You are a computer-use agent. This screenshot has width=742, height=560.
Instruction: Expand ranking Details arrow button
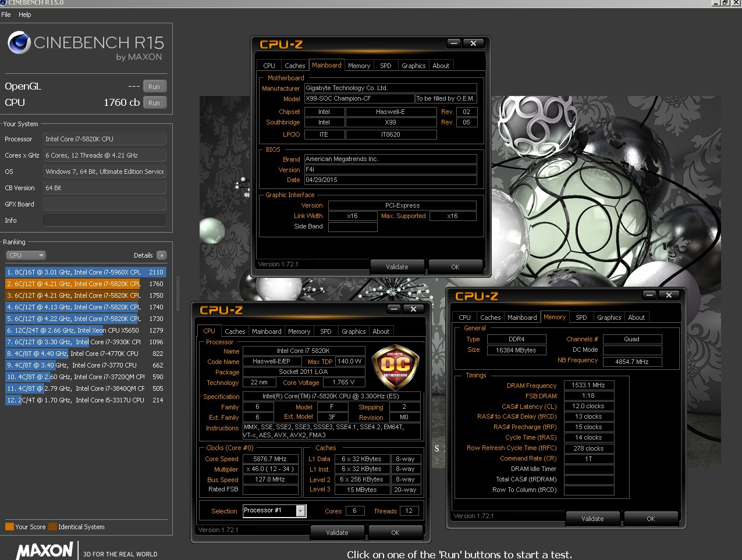coord(162,255)
